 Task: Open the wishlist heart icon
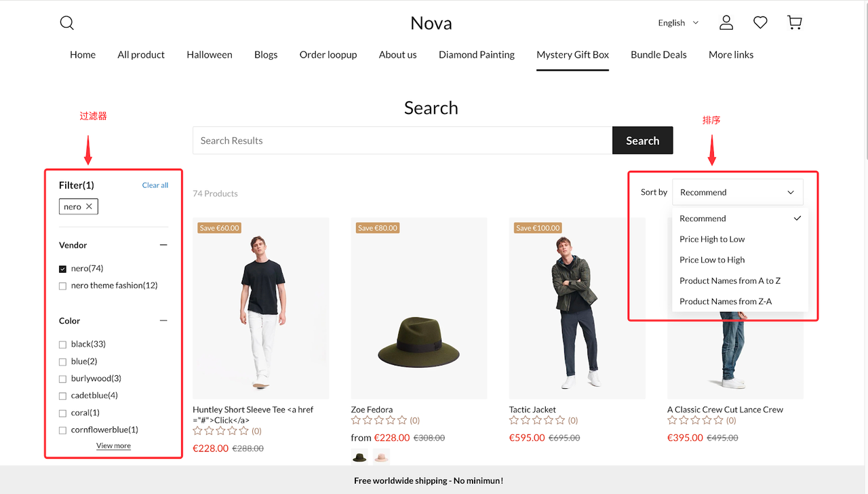coord(760,23)
